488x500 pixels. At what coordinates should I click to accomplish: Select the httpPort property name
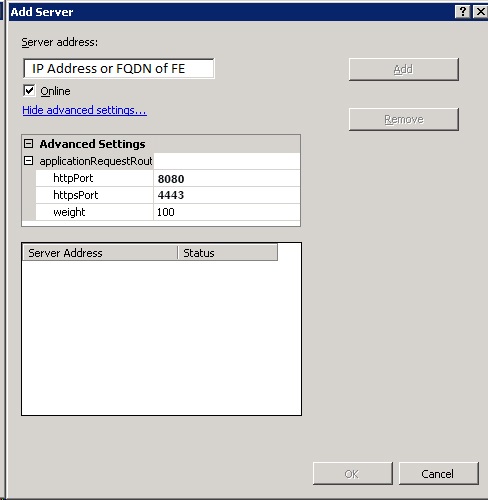point(73,178)
